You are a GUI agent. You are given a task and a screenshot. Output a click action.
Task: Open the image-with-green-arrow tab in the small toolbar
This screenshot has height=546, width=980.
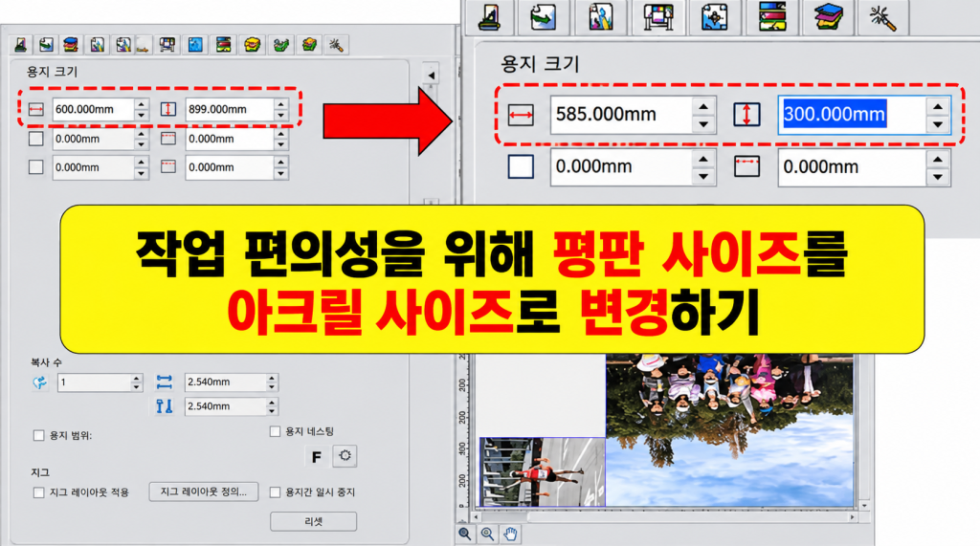[x=46, y=45]
